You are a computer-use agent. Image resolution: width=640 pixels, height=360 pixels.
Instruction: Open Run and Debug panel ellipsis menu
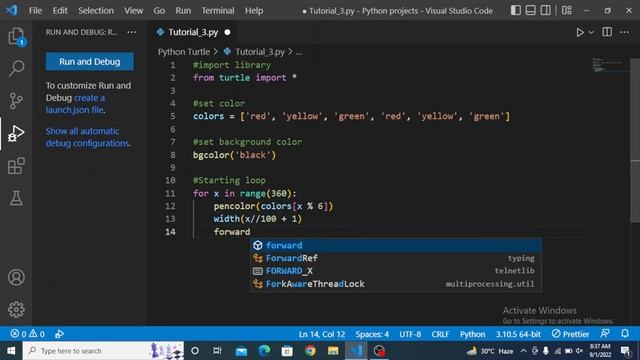(131, 32)
